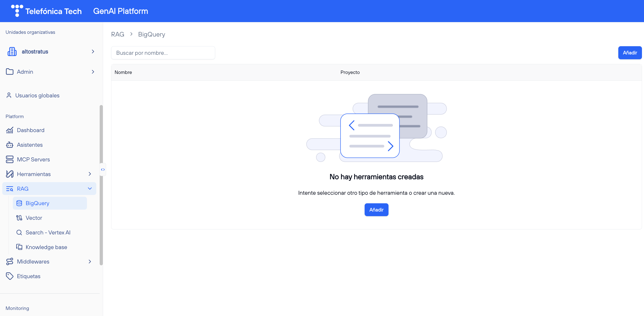The image size is (644, 316).
Task: Open the BigQuery database icon under RAG
Action: (19, 203)
